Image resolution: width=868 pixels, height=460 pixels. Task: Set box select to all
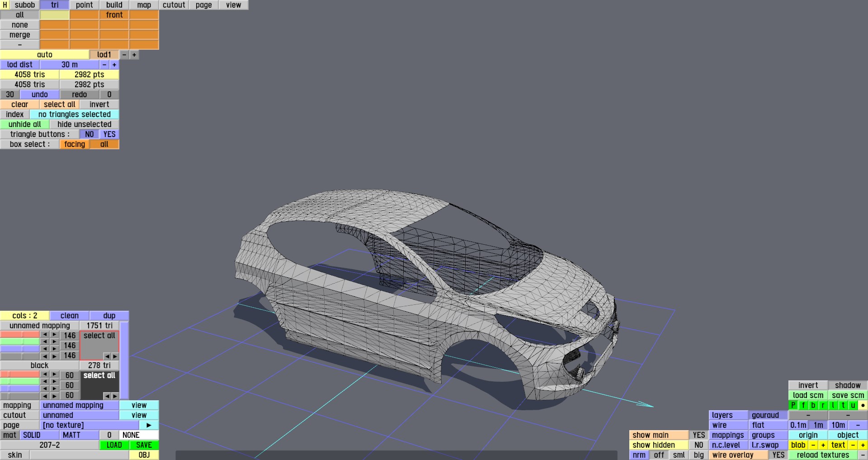click(x=104, y=144)
